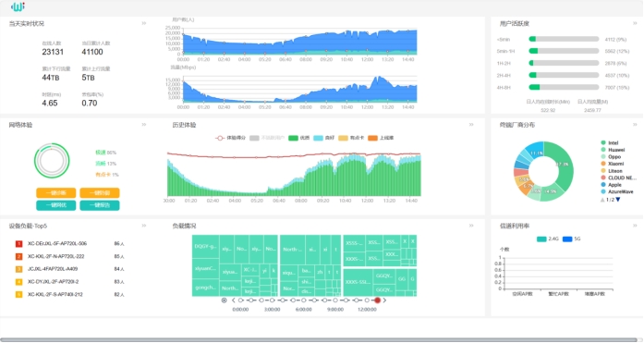The height and width of the screenshot is (343, 644).
Task: Click rank 1 badge for XC-DErJXL-5F-AP720L-506
Action: (x=18, y=243)
